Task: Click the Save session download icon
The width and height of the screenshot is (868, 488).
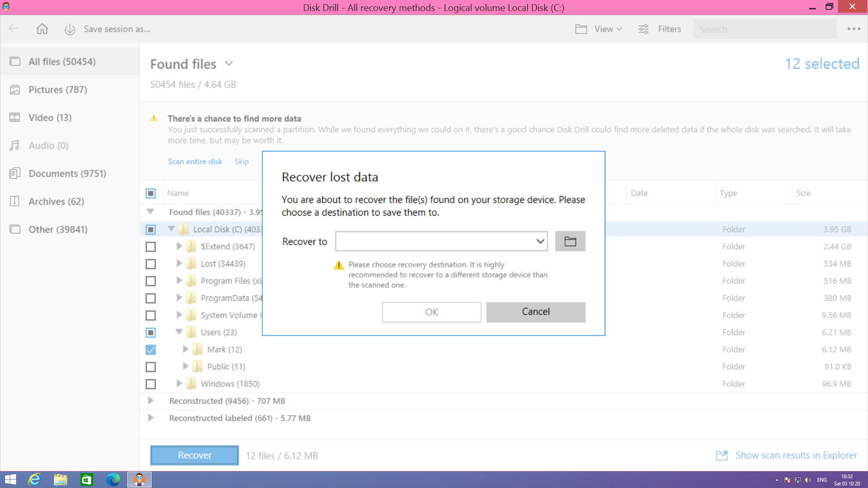Action: (x=70, y=29)
